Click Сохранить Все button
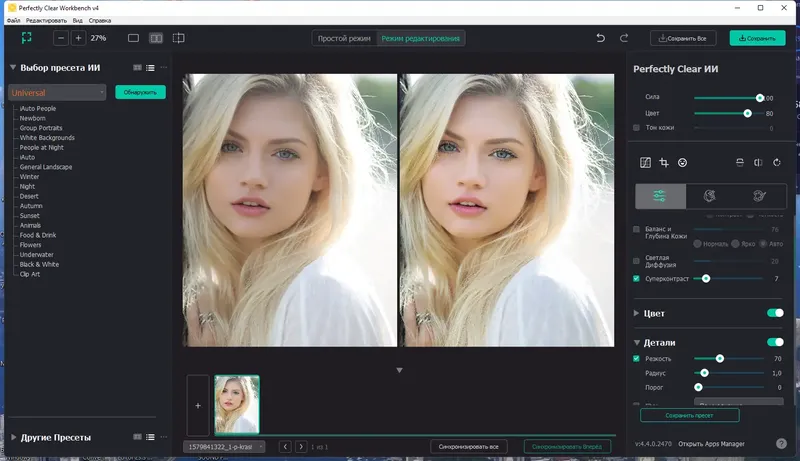The height and width of the screenshot is (461, 800). click(683, 38)
